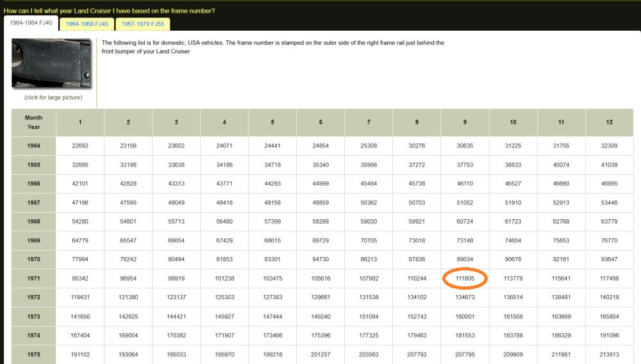Click the Month Year header cell
This screenshot has width=641, height=364.
point(33,122)
